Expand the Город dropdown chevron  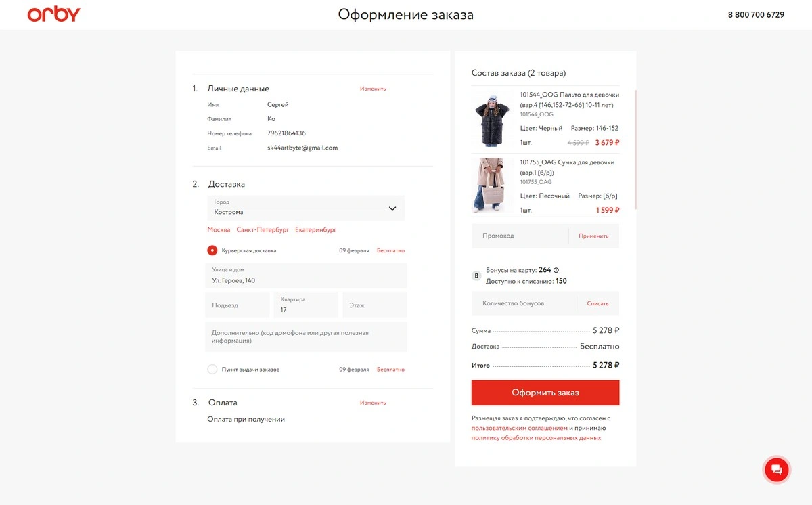pos(392,208)
